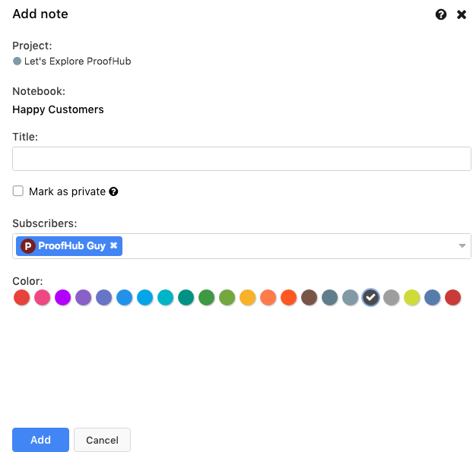
Task: Click the project color dot icon
Action: point(17,61)
